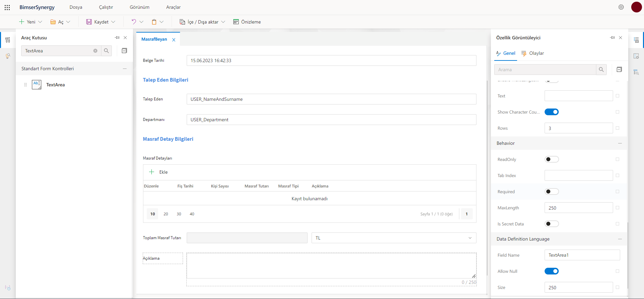Check the box beside MaxLength property
The image size is (644, 299).
tap(617, 208)
